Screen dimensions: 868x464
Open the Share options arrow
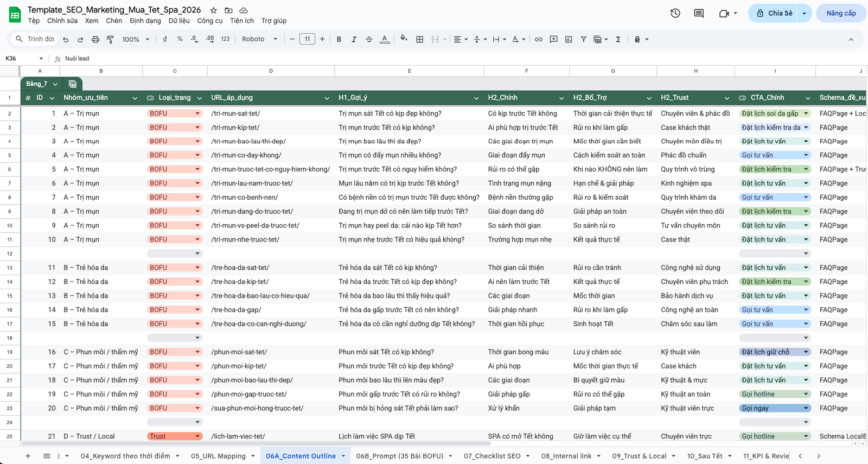pos(804,13)
